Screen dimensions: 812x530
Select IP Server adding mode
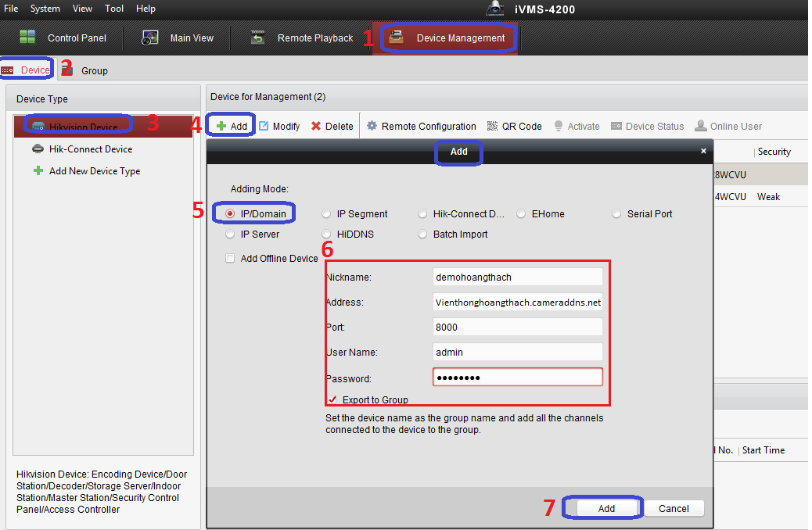pos(231,234)
